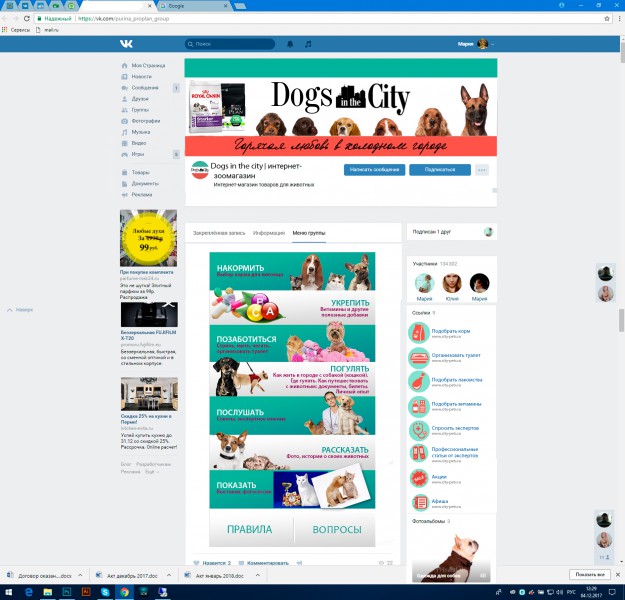The image size is (625, 600).
Task: Click Комментировать under the post
Action: coord(263,563)
